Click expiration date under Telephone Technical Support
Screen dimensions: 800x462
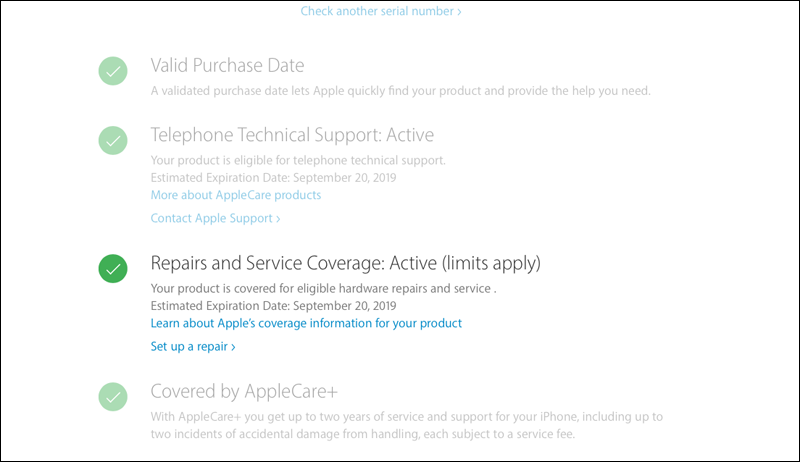tap(274, 177)
